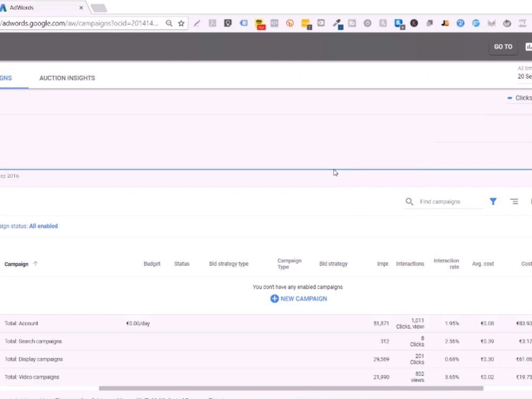Click the browser address bar URL
Screen dimensions: 532x399
(80, 23)
